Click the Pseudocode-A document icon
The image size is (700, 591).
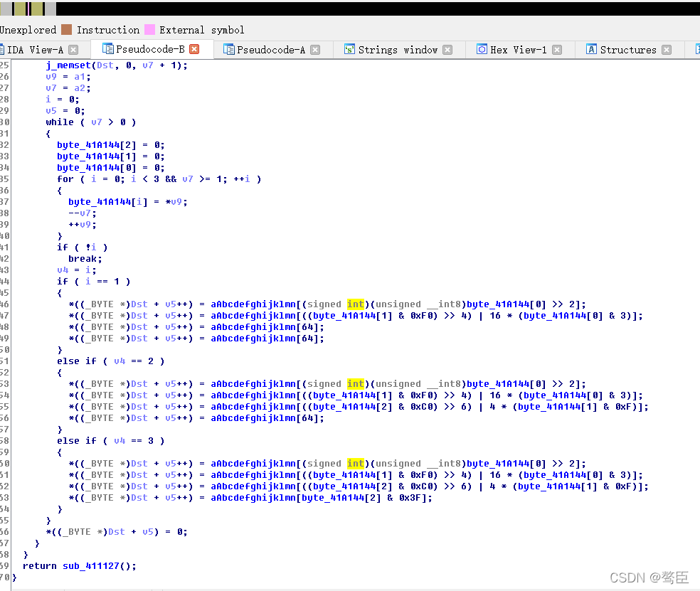[x=229, y=50]
